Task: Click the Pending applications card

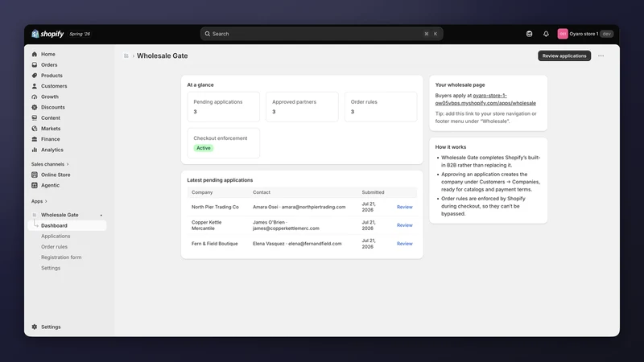Action: (224, 107)
